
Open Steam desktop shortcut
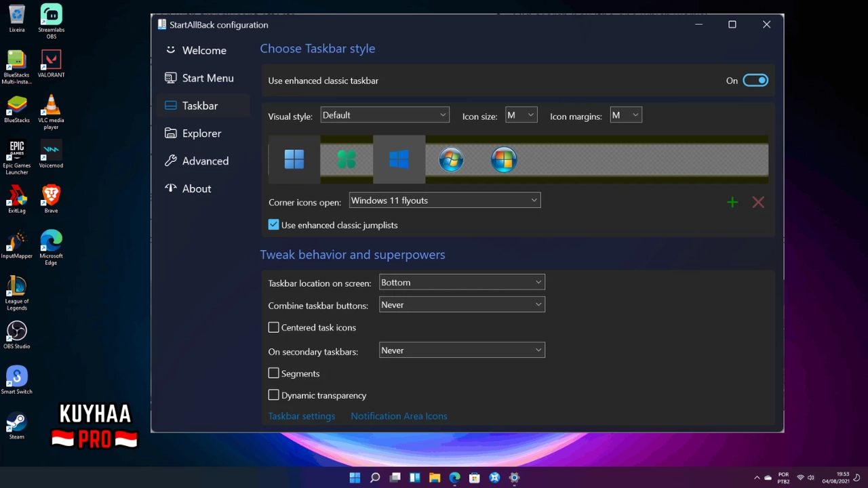[17, 425]
